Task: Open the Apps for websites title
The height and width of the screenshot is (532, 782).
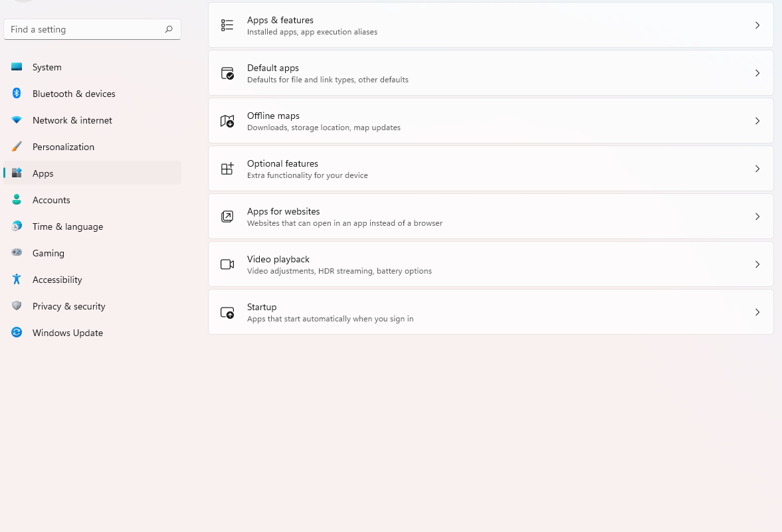Action: pyautogui.click(x=283, y=211)
